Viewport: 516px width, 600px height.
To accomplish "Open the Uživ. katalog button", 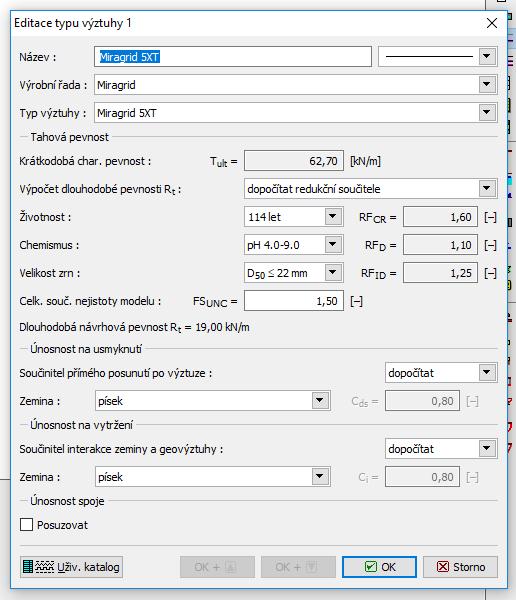I will (72, 567).
